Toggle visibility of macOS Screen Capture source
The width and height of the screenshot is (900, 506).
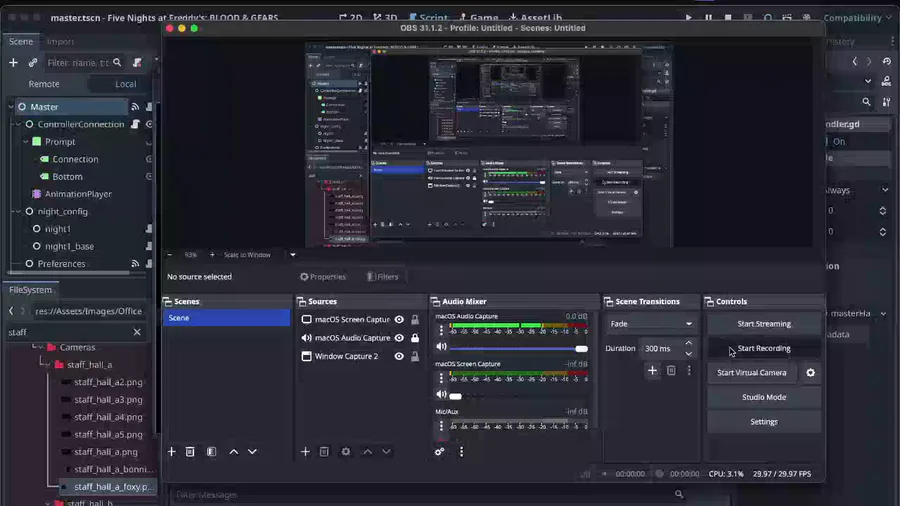click(x=399, y=320)
